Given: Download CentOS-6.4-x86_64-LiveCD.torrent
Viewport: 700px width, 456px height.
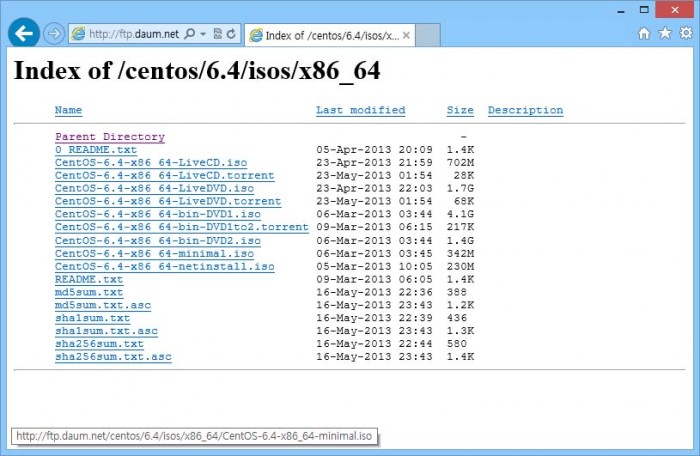Looking at the screenshot, I should 165,176.
